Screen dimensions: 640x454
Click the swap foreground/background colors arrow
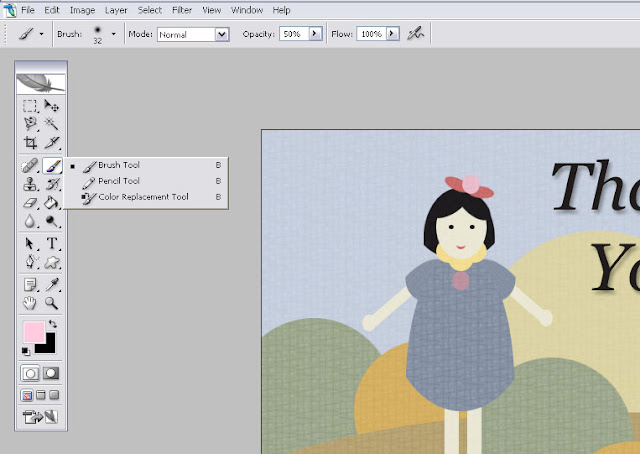[x=53, y=324]
